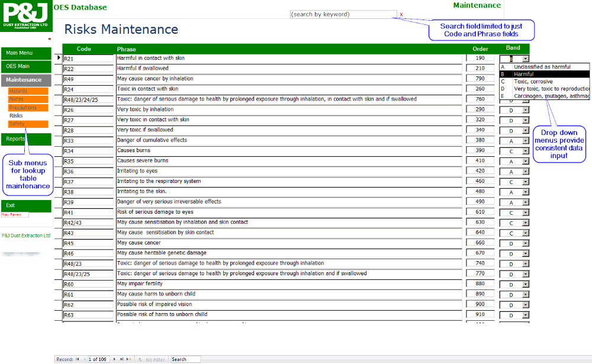Open the Reports section

[26, 139]
